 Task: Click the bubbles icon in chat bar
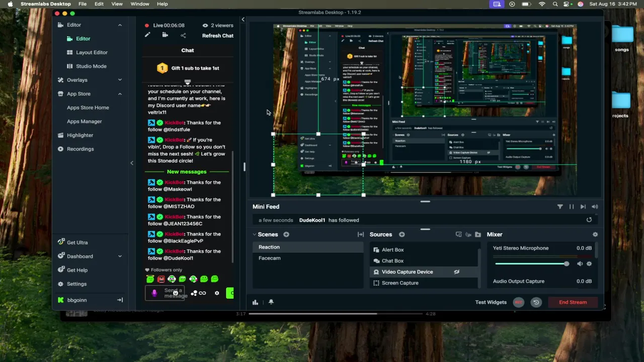[x=194, y=293]
